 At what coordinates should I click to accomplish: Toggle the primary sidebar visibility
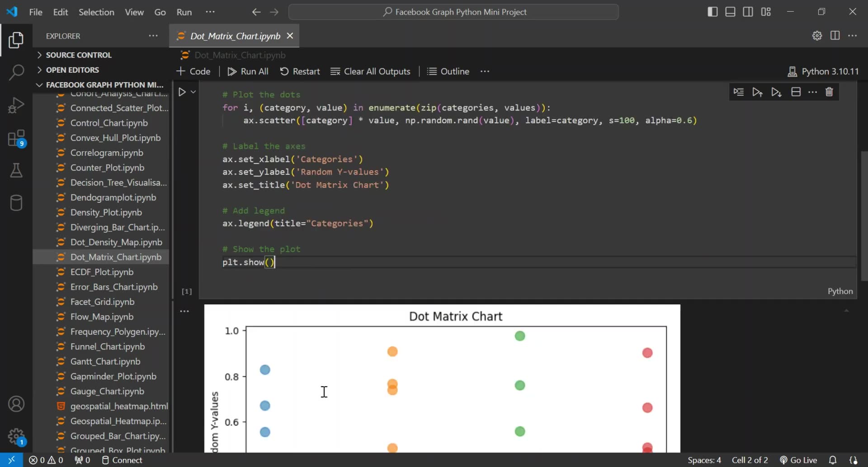click(x=712, y=12)
